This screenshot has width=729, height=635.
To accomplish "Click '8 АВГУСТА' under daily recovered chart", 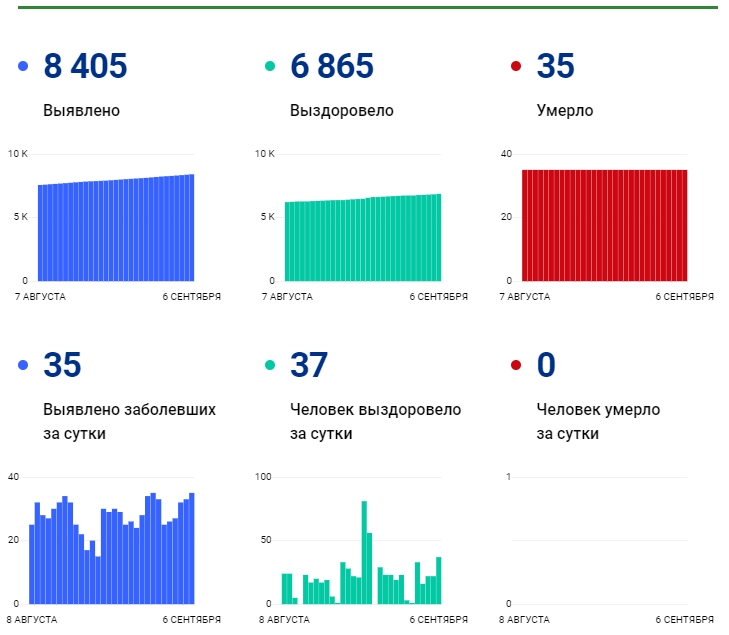I will click(284, 620).
